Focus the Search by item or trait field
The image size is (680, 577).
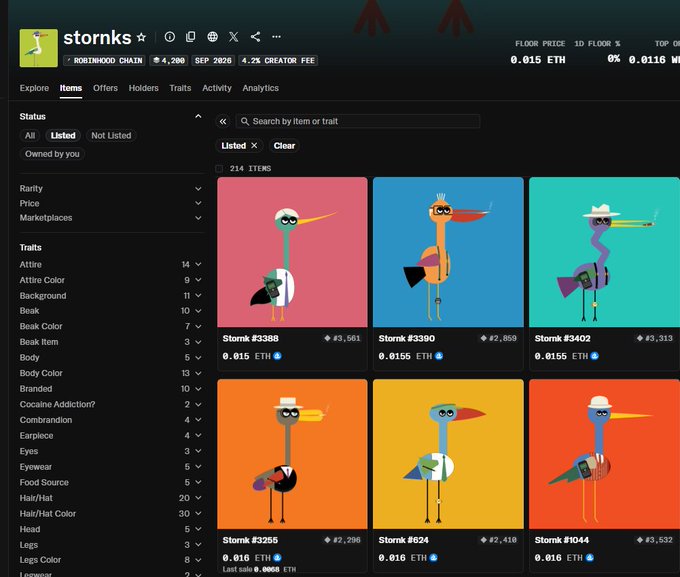pos(358,121)
